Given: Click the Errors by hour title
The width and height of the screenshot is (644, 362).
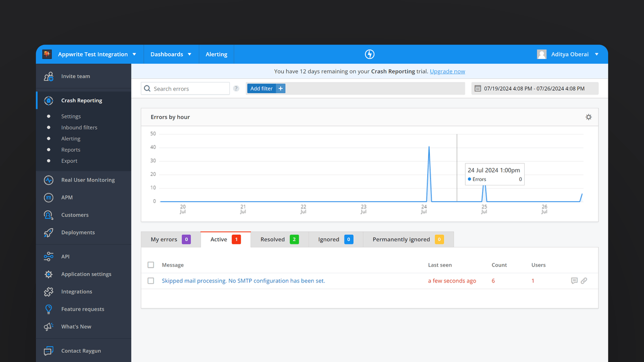Looking at the screenshot, I should 171,117.
